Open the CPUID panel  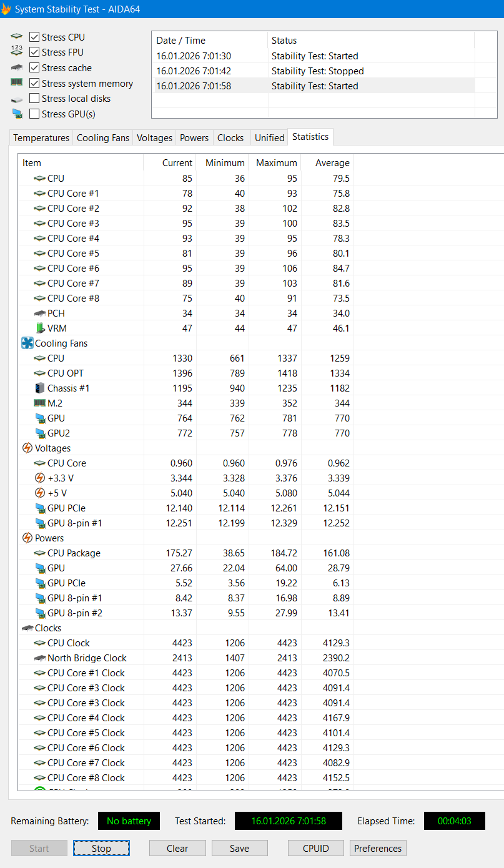[x=315, y=848]
